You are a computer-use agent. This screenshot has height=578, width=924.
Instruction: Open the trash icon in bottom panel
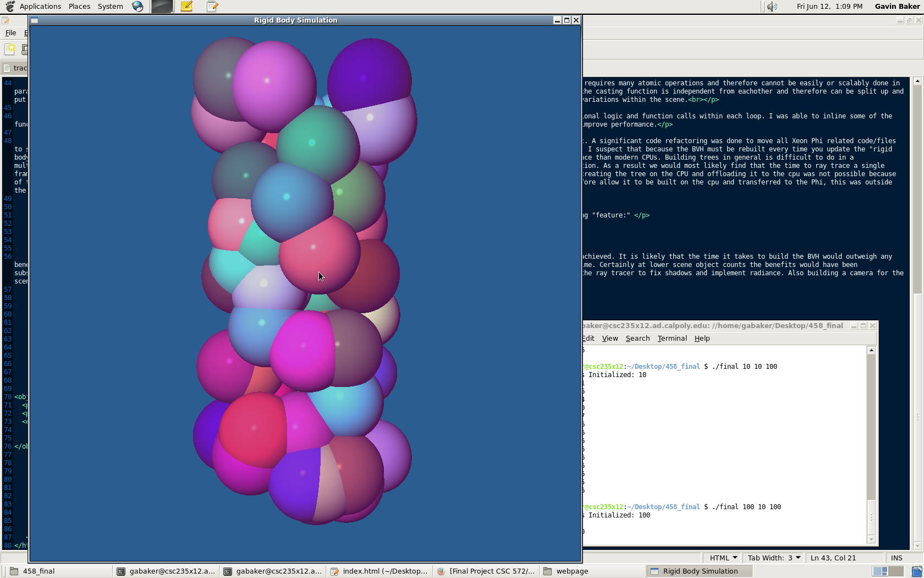(916, 571)
